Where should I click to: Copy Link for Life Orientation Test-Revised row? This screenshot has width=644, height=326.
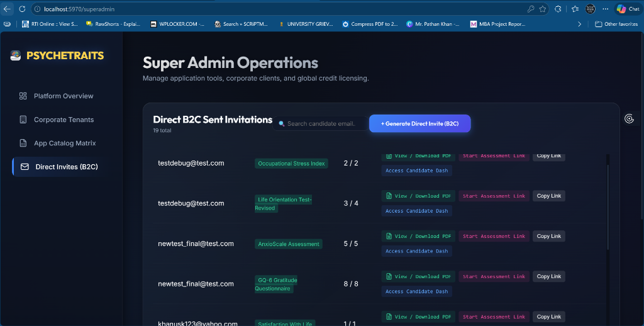click(x=548, y=196)
